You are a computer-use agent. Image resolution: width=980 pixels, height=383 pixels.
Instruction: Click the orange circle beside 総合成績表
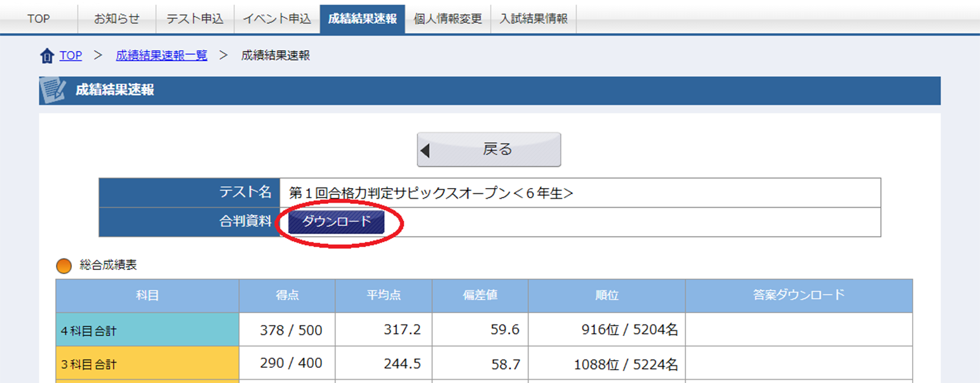(64, 265)
